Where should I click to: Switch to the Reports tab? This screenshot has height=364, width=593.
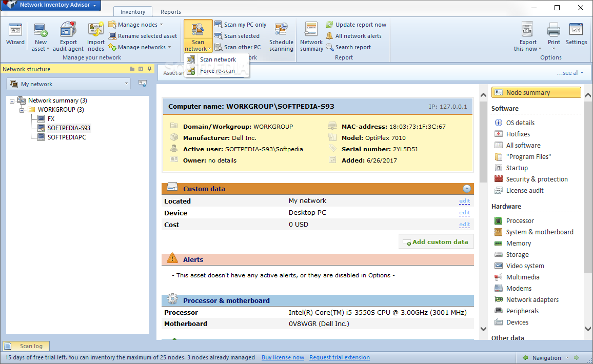tap(170, 12)
